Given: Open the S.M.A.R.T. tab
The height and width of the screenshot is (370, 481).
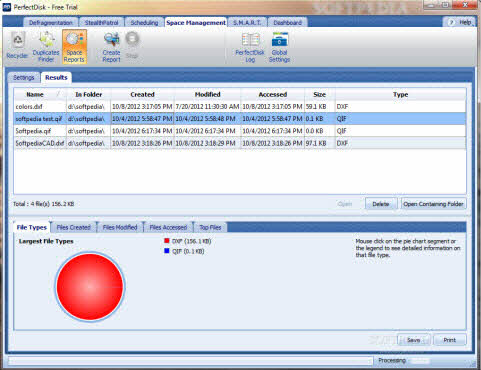Looking at the screenshot, I should pos(247,23).
